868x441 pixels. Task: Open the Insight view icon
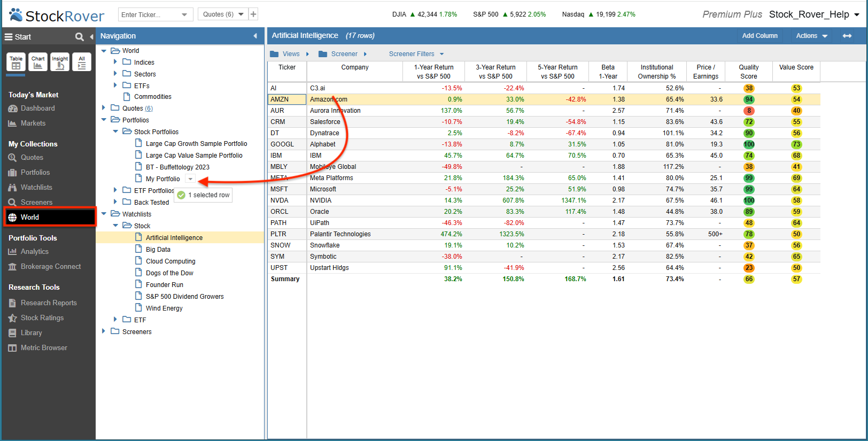(60, 62)
